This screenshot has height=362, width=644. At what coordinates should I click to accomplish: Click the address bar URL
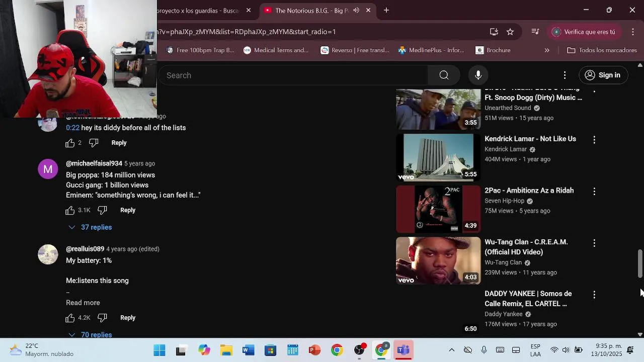tap(247, 32)
